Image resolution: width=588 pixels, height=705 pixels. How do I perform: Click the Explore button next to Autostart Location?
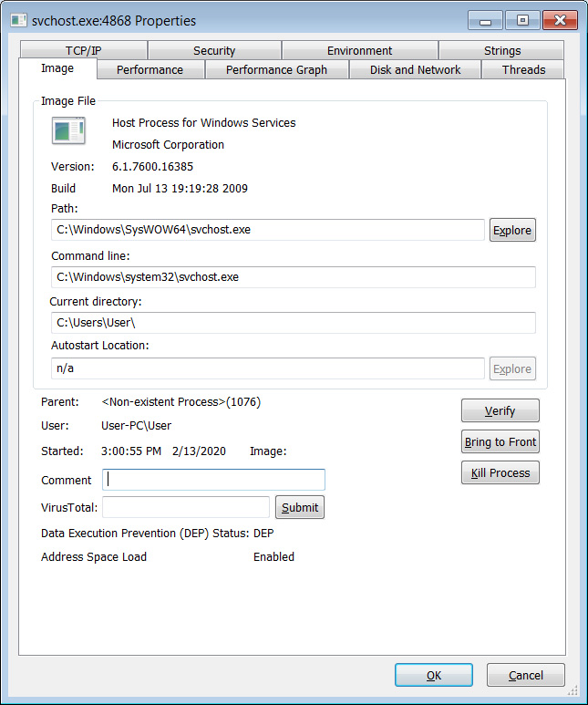(x=512, y=368)
